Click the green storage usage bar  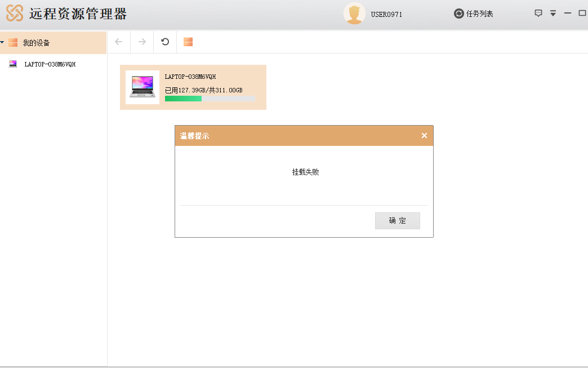point(183,99)
